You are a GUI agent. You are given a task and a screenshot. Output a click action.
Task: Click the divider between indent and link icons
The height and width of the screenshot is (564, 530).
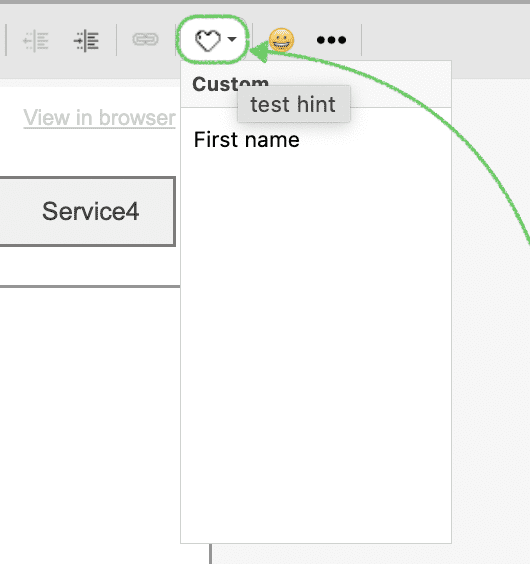click(116, 40)
